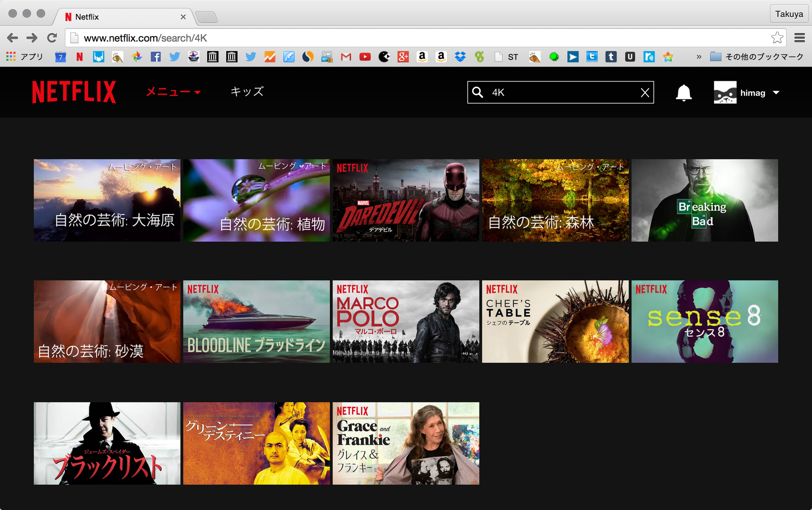Screen dimensions: 812x510
Task: Open the Tumblr bookmark
Action: coord(611,57)
